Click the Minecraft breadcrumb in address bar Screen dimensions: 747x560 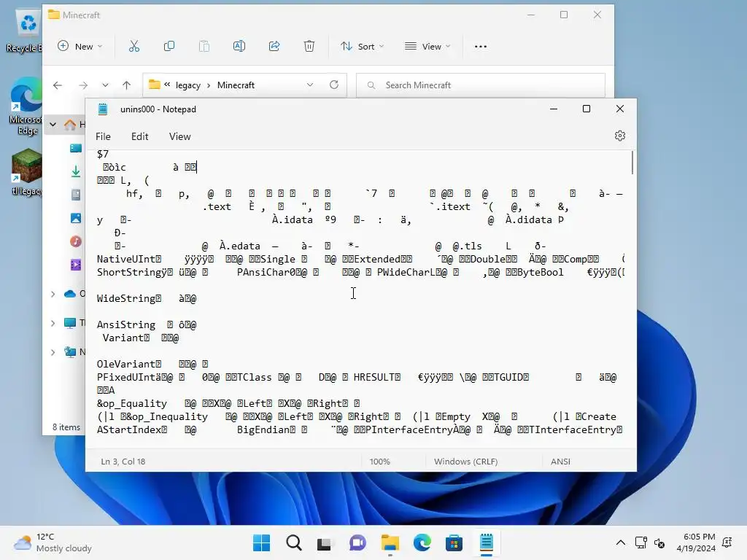pyautogui.click(x=236, y=85)
